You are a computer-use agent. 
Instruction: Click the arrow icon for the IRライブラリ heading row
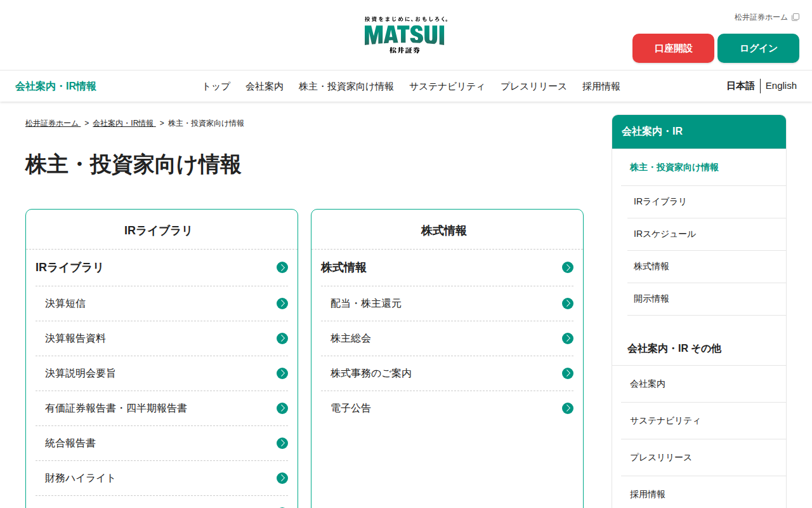pyautogui.click(x=282, y=267)
